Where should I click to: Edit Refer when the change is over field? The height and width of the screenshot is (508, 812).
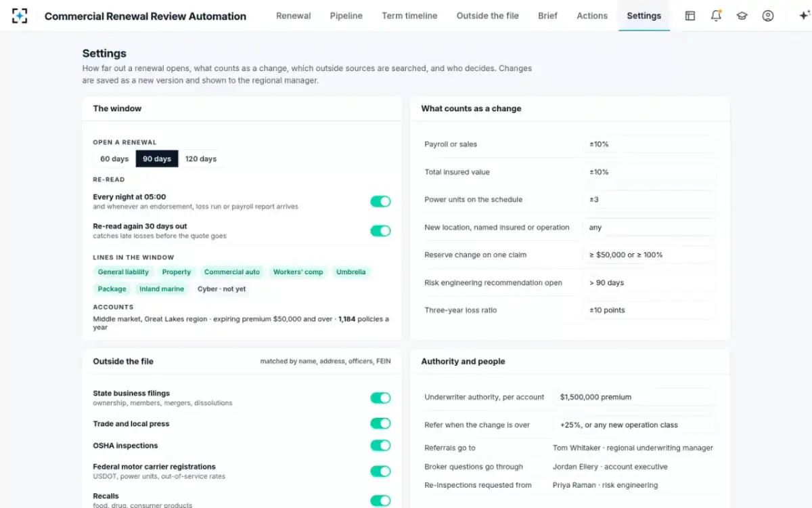click(x=635, y=425)
